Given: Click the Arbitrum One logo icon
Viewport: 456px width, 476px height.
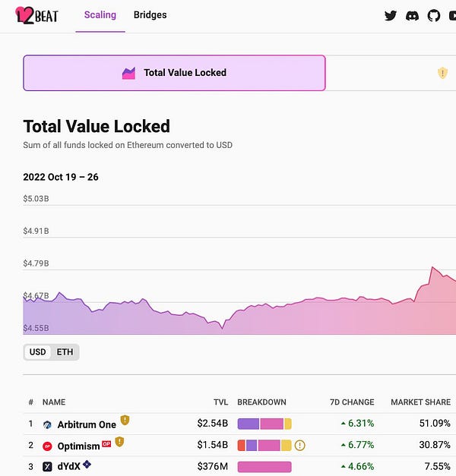Looking at the screenshot, I should coord(47,424).
